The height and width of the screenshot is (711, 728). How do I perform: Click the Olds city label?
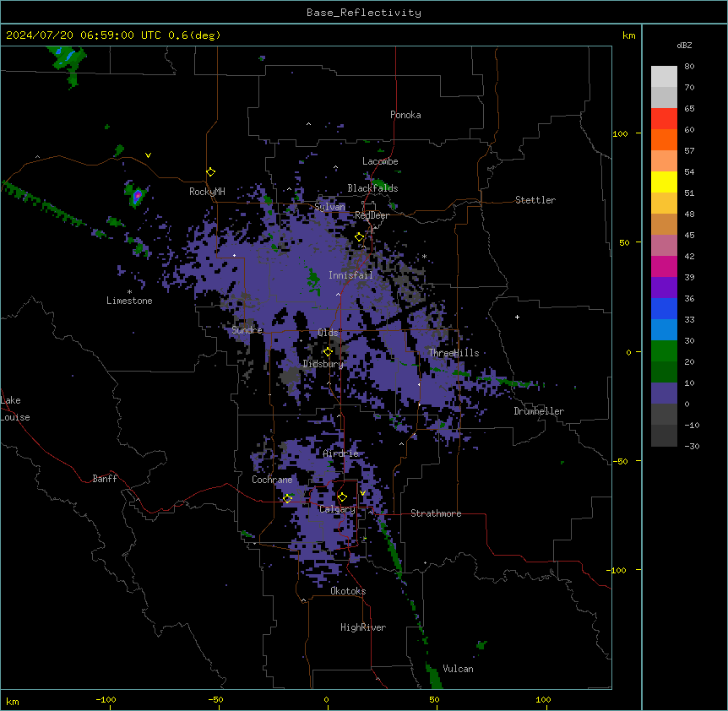tap(328, 333)
